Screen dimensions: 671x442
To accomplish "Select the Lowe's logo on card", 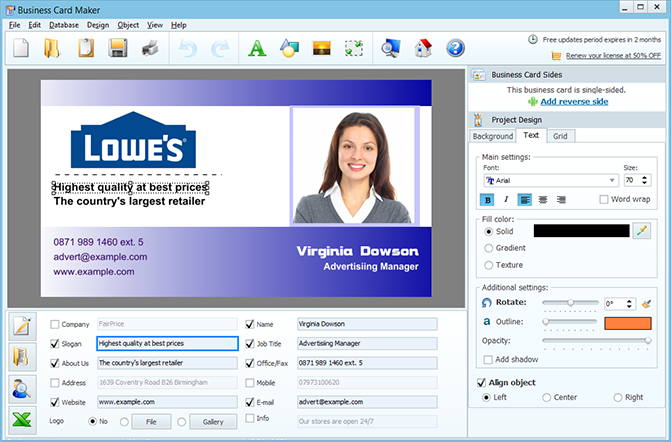I will coord(133,140).
